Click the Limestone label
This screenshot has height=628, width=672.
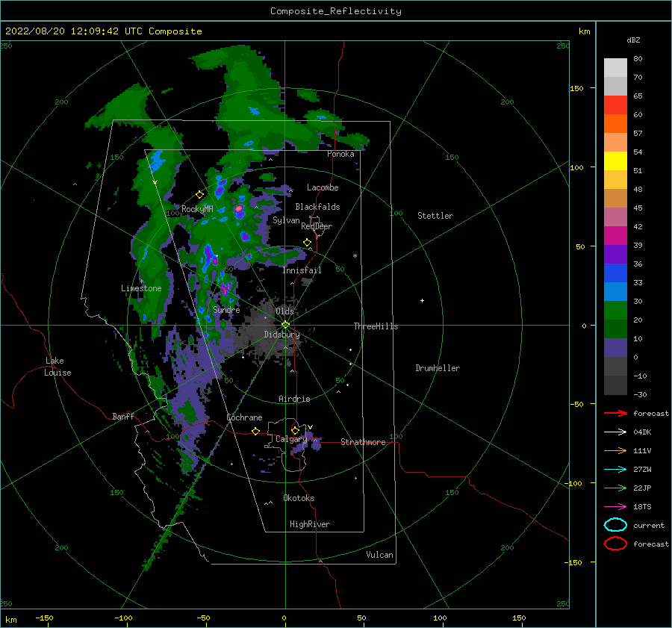(x=141, y=288)
